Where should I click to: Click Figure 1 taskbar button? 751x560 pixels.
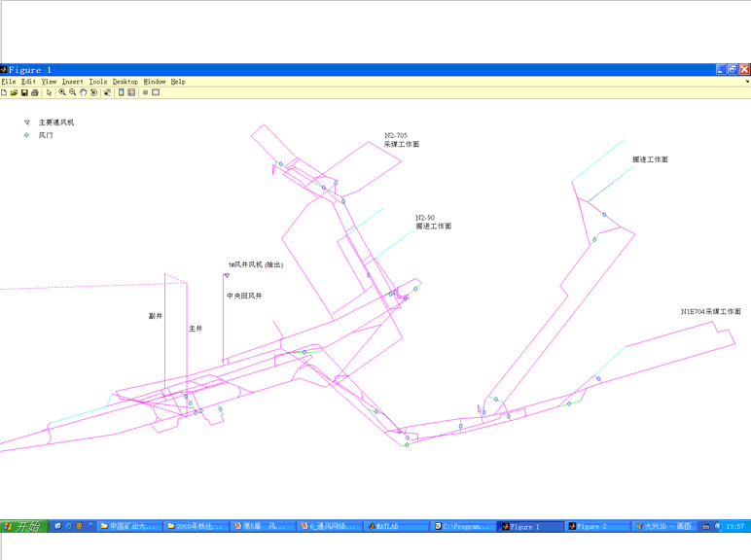pos(531,527)
